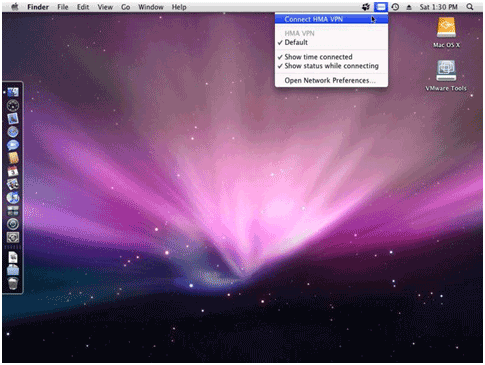The width and height of the screenshot is (485, 365).
Task: Open the Time Machine menu bar icon
Action: point(395,7)
